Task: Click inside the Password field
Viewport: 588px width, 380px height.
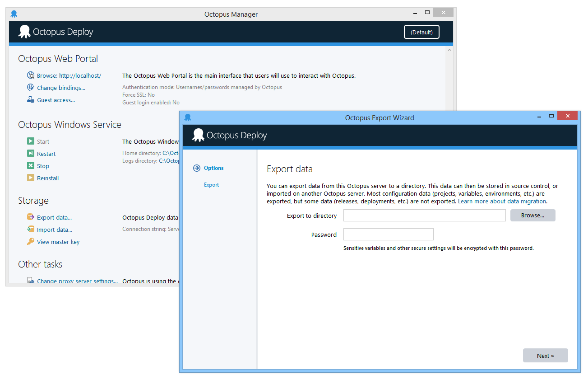Action: tap(388, 234)
